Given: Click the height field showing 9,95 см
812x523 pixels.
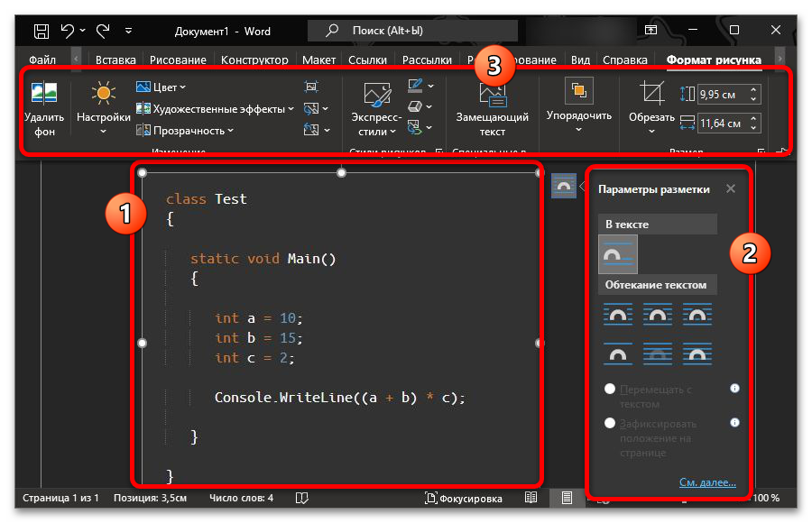Looking at the screenshot, I should [x=722, y=95].
